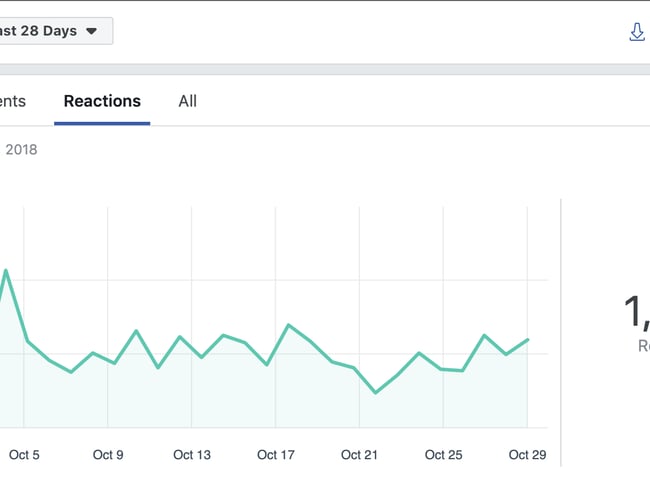Click the download export icon
This screenshot has height=500, width=650.
637,32
